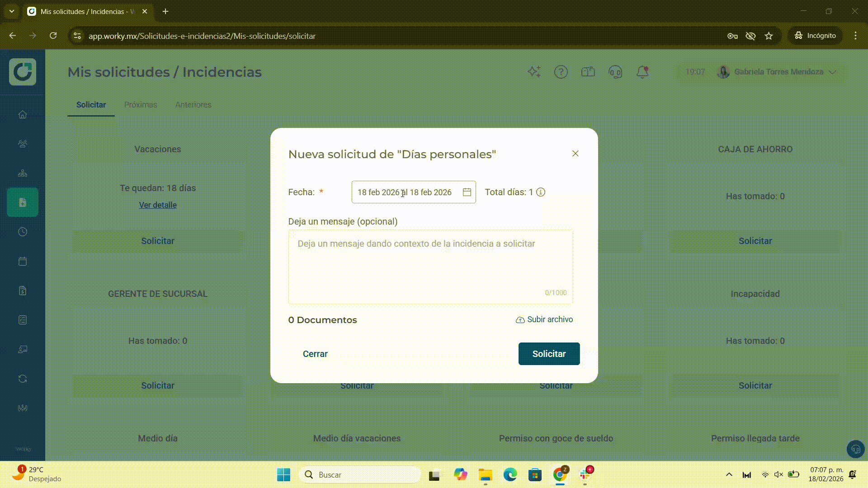This screenshot has height=488, width=868.
Task: Open the Clock attendance sidebar icon
Action: tap(23, 232)
